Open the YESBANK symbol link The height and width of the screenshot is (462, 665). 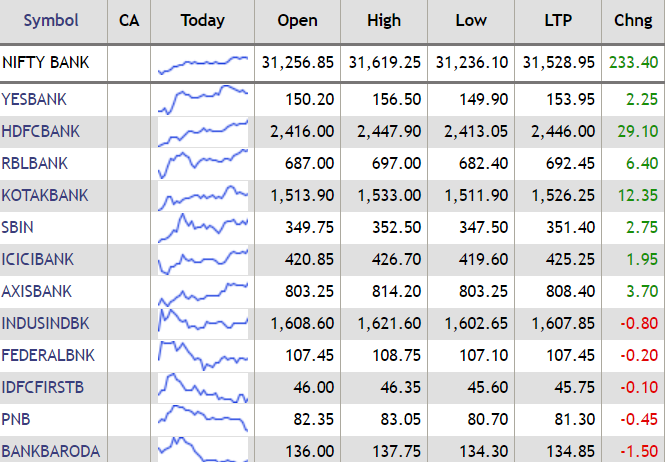(x=32, y=99)
